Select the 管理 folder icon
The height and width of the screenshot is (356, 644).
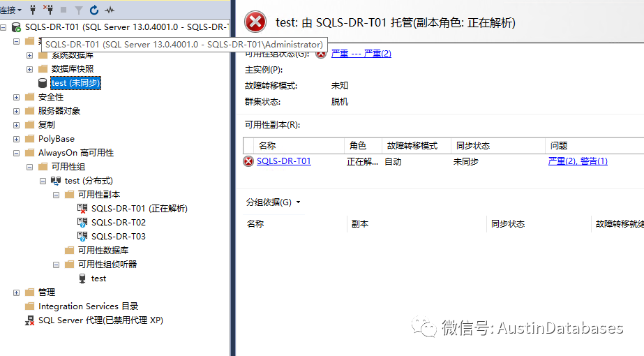tap(29, 292)
